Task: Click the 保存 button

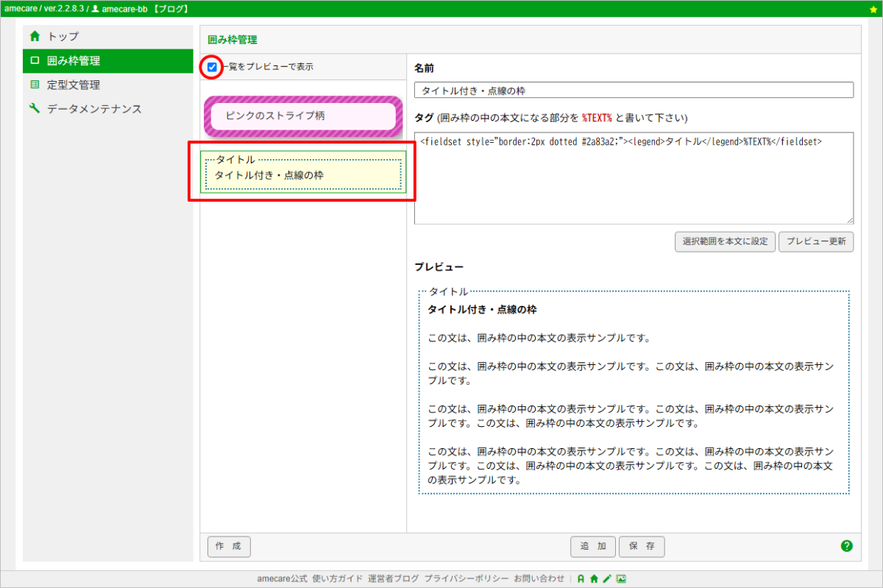Action: 642,547
